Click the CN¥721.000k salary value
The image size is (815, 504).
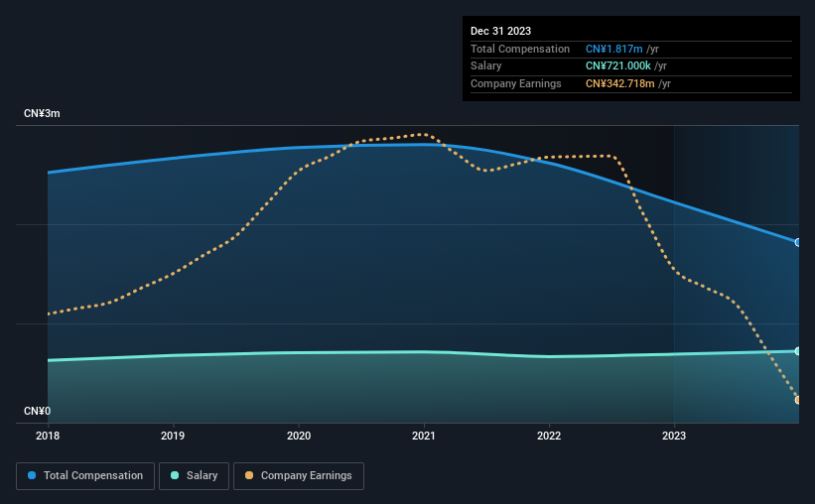[x=618, y=66]
